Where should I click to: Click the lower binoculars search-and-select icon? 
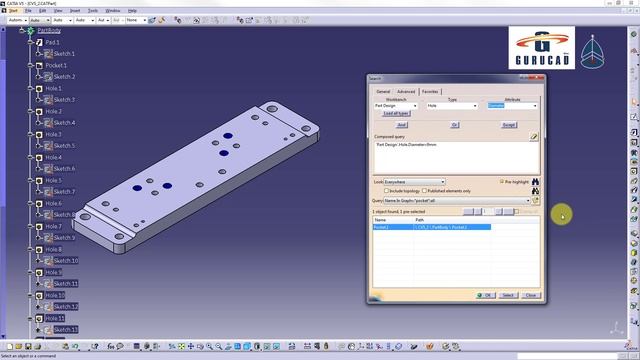535,191
